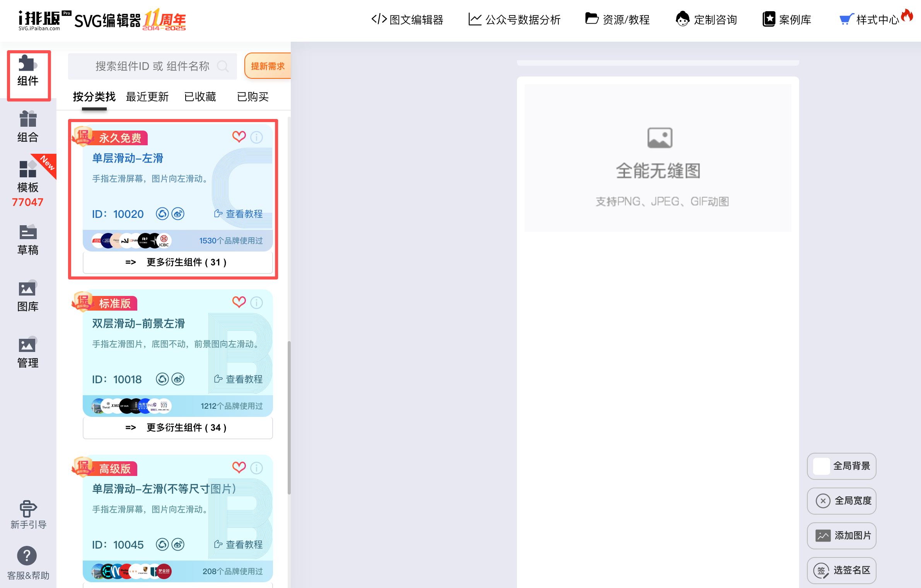Open the 草稿 drafts sidebar icon

click(x=28, y=240)
